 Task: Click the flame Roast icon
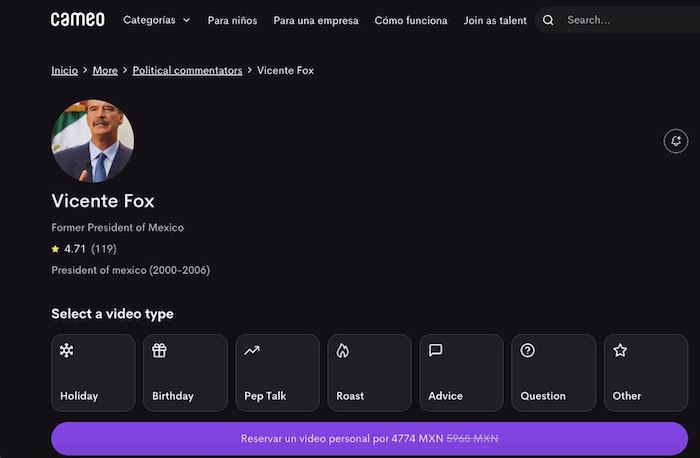[x=343, y=351]
